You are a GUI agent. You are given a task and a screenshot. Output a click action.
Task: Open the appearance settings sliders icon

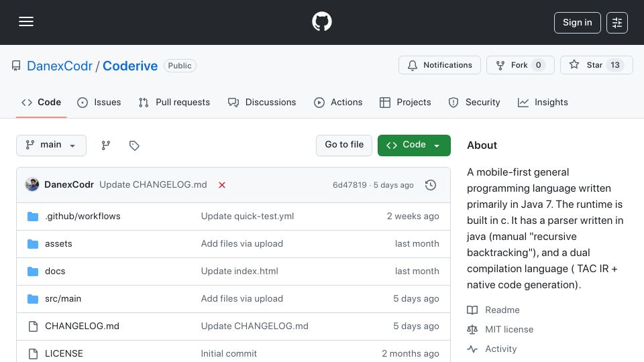click(x=617, y=23)
